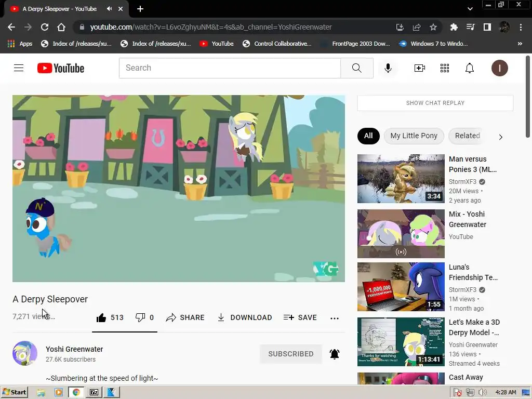Screen dimensions: 532x399
Task: Open 7-Zip taskbar icon
Action: pyautogui.click(x=94, y=393)
